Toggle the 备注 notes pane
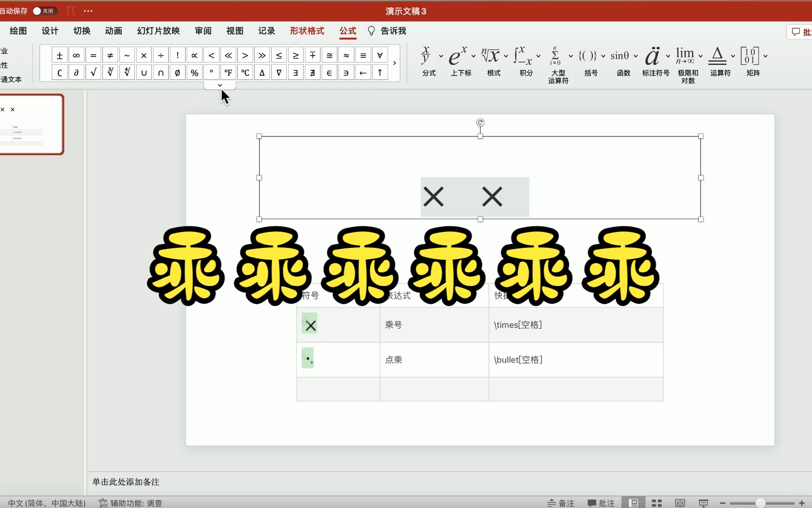Image resolution: width=812 pixels, height=508 pixels. (x=561, y=503)
